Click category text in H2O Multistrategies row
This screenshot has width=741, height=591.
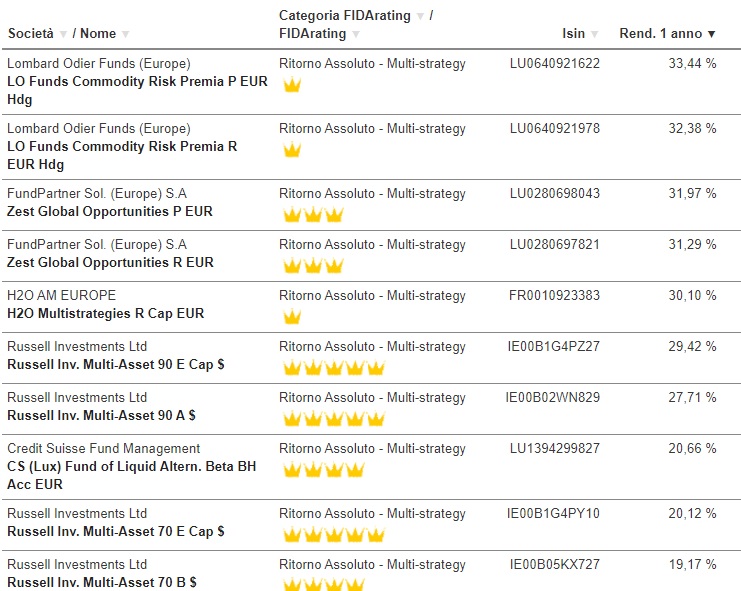point(372,296)
